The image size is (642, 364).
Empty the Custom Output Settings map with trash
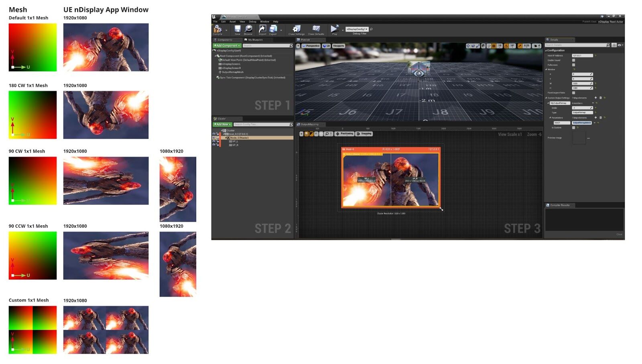click(x=600, y=98)
